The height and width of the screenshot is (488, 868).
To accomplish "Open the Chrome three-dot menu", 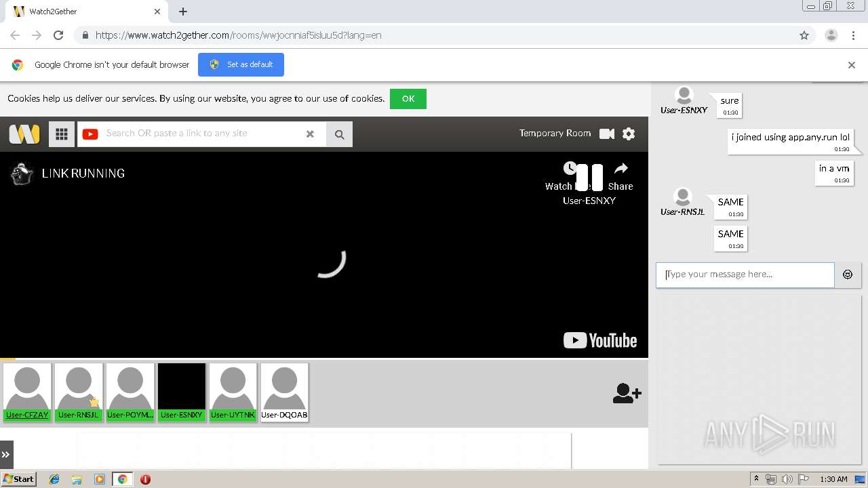I will coord(854,35).
